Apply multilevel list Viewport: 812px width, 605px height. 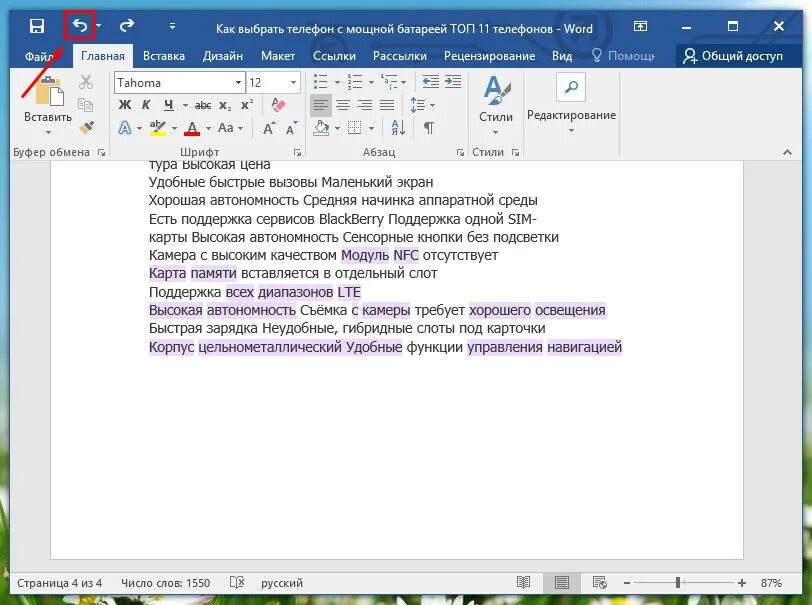click(389, 82)
